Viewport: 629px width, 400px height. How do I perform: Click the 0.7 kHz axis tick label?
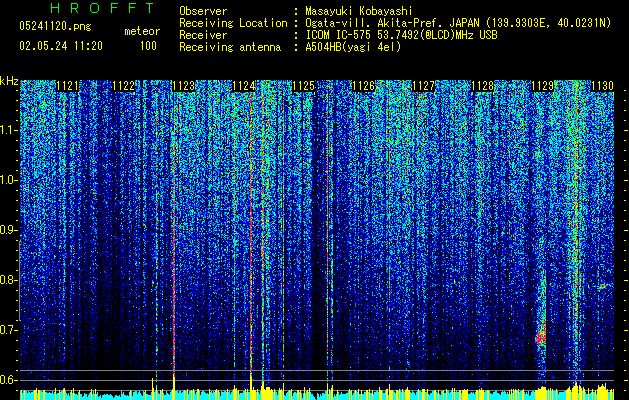[8, 330]
